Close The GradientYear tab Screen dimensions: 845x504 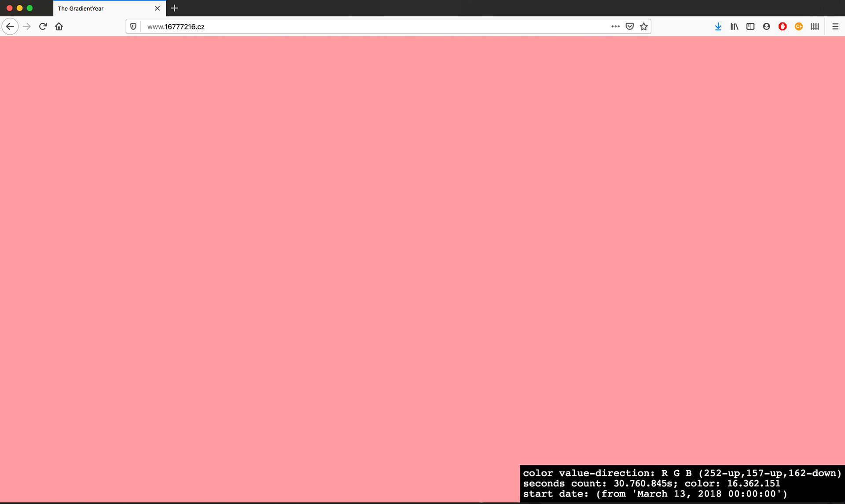coord(157,8)
